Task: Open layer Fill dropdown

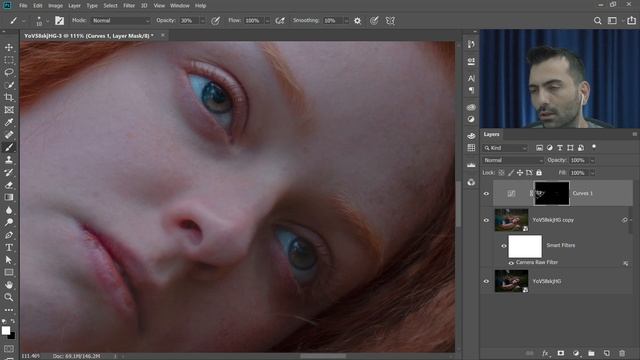Action: pyautogui.click(x=592, y=173)
